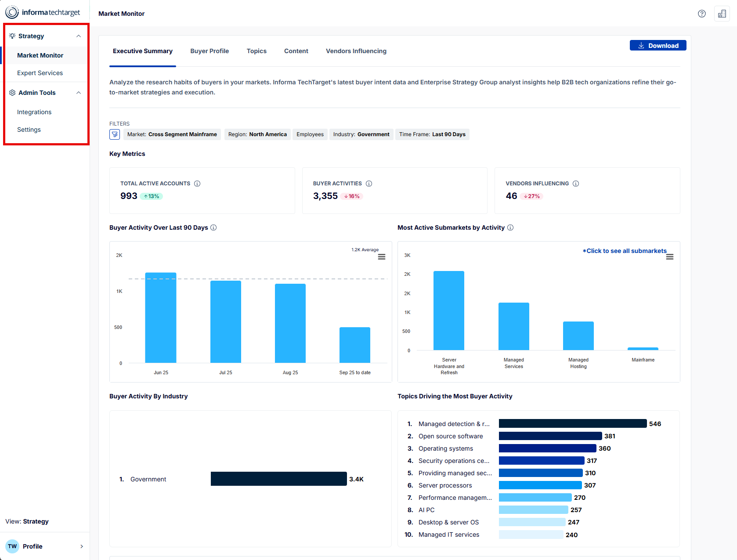737x560 pixels.
Task: Click the Government industry bar
Action: [x=279, y=479]
